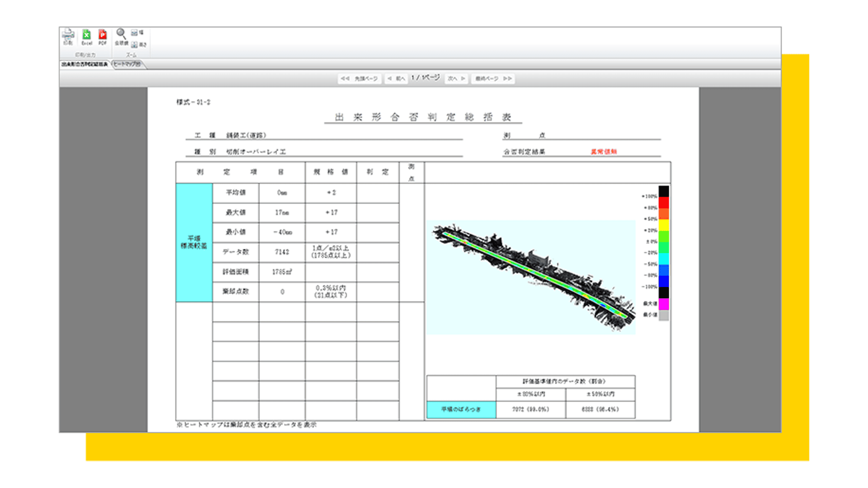Click the red +80% legend swatch
The height and width of the screenshot is (488, 868).
664,203
